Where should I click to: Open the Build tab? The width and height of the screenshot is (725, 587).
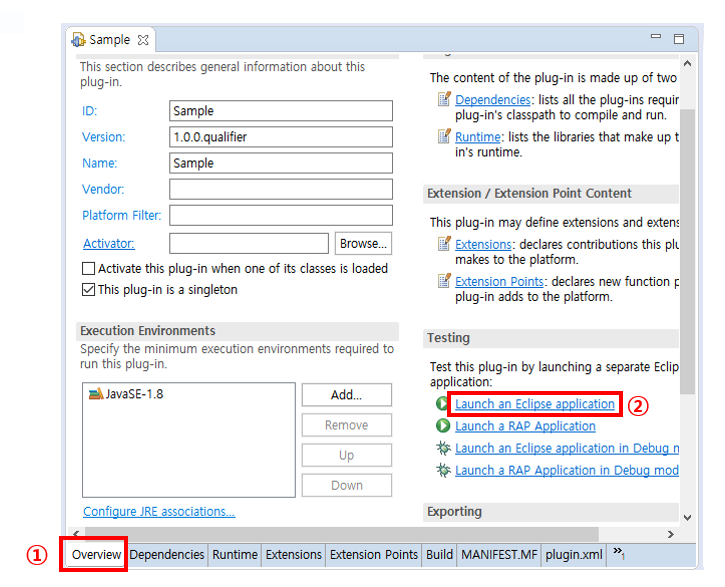[439, 555]
